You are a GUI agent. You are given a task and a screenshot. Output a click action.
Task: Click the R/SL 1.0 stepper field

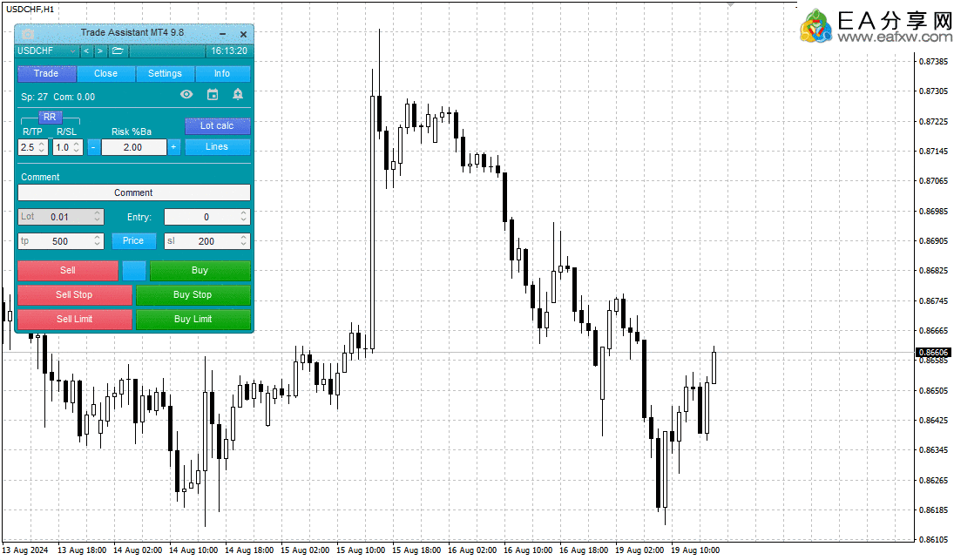[68, 147]
